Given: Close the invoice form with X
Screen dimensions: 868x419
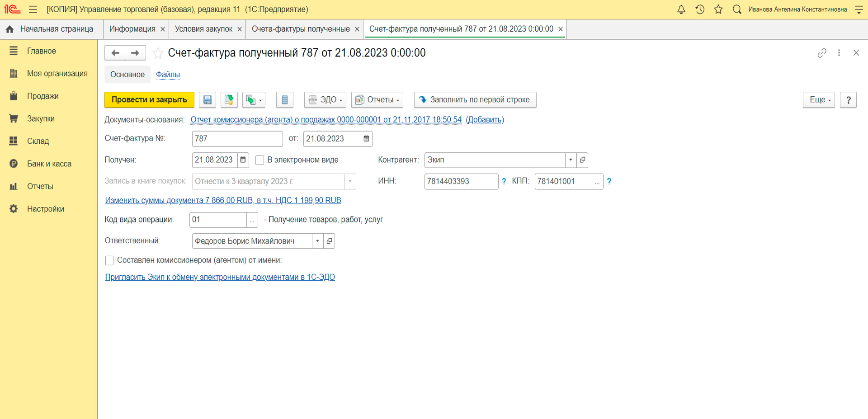Looking at the screenshot, I should pos(856,53).
